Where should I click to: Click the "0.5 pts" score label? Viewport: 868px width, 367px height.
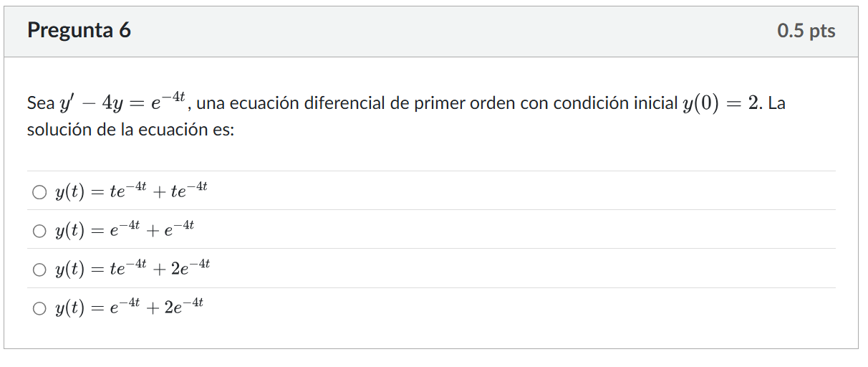point(806,32)
